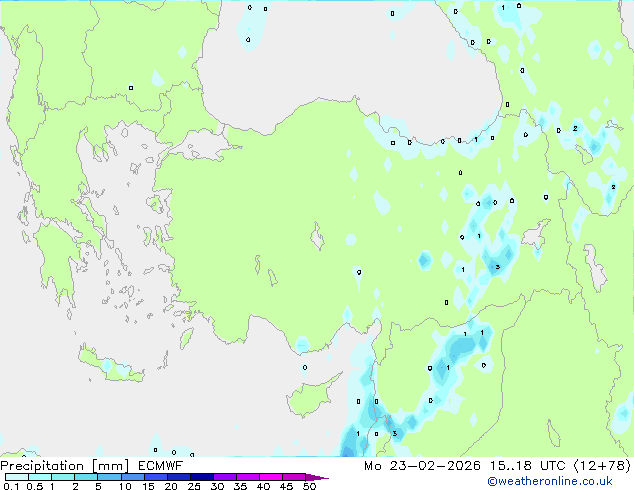Click the 0.1 to 0.5 mm legend swatch
This screenshot has height=490, width=634.
point(17,477)
